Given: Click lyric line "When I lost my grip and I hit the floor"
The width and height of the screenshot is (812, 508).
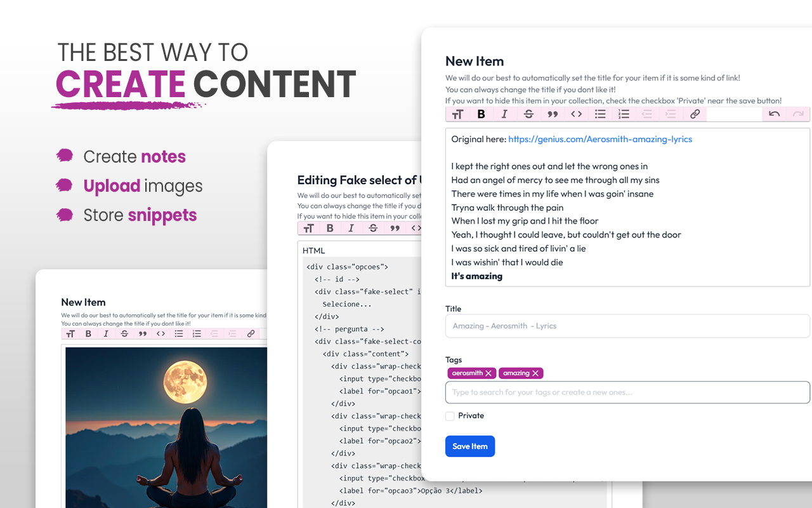Looking at the screenshot, I should click(x=525, y=221).
